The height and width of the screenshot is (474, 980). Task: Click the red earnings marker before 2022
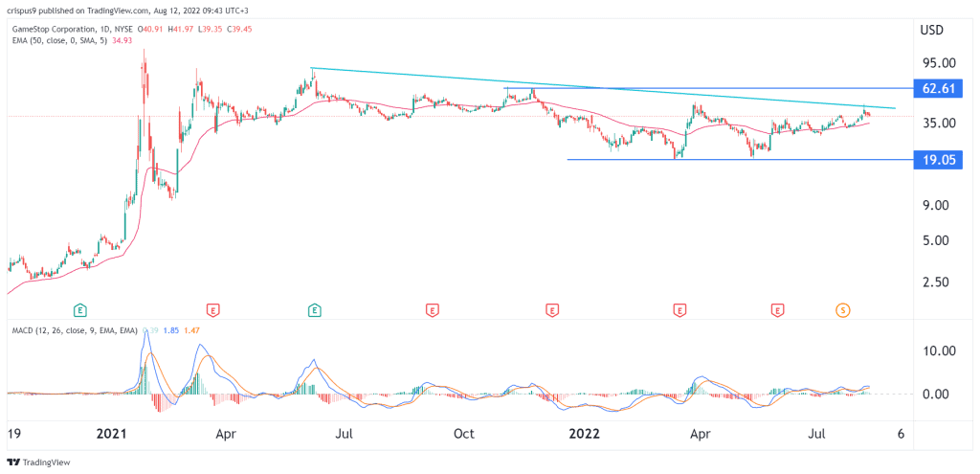click(x=552, y=309)
